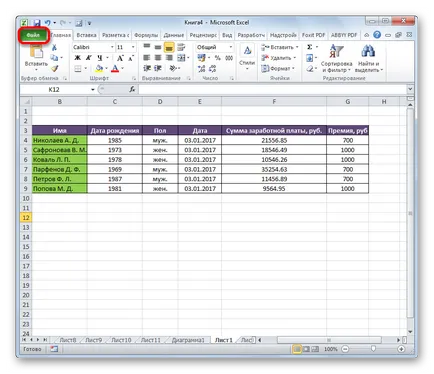Apply cell borders
The image size is (434, 374).
tap(78, 69)
